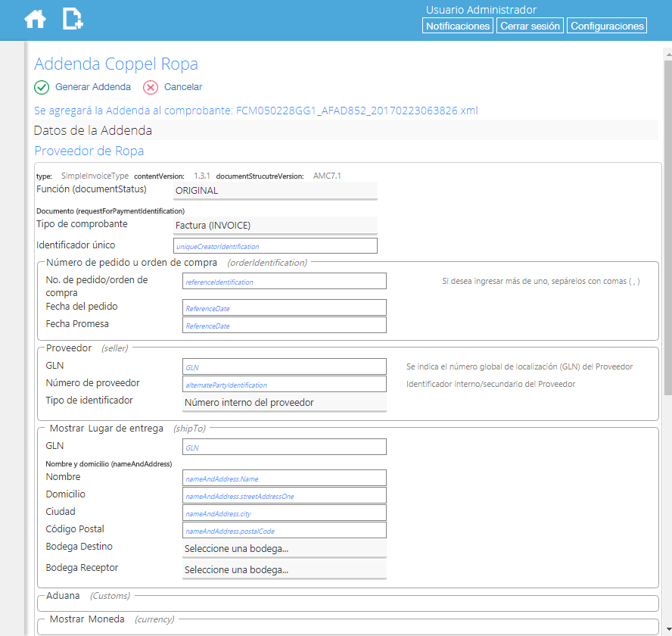Image resolution: width=672 pixels, height=636 pixels.
Task: Click the 'Identificador interno/secundario del Proveedor' hint
Action: [x=490, y=385]
